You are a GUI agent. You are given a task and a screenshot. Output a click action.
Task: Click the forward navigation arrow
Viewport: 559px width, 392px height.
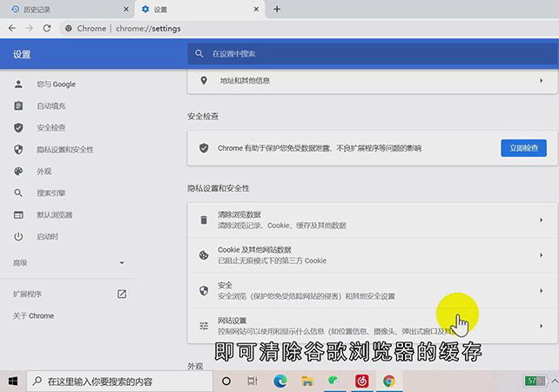(30, 28)
